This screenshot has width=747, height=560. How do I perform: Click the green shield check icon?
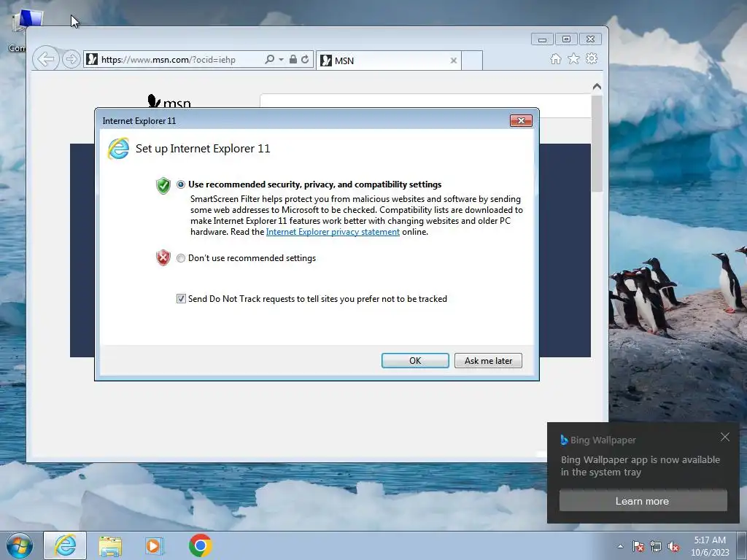click(163, 185)
